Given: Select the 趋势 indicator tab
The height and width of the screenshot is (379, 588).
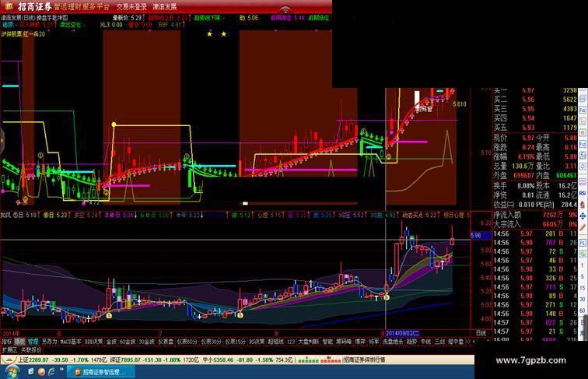Looking at the screenshot, I should (411, 342).
